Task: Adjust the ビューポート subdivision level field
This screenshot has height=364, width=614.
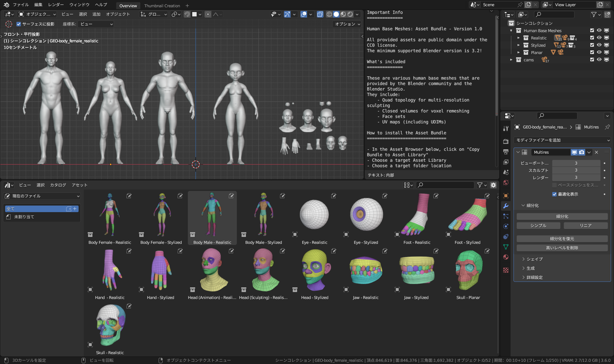Action: tap(576, 163)
